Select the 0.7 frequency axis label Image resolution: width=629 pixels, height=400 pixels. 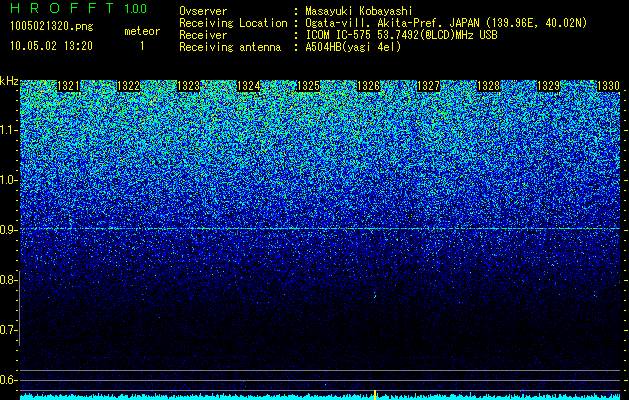(8, 330)
